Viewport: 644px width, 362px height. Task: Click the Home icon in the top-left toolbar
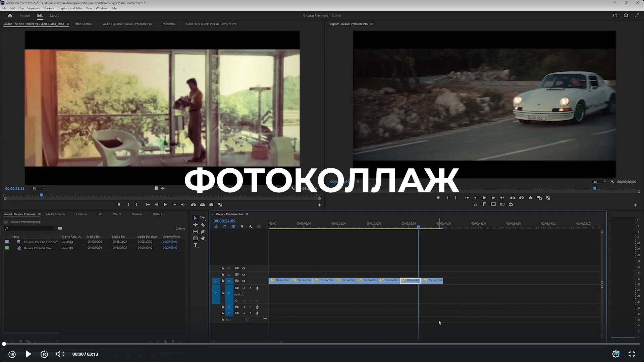pos(10,15)
